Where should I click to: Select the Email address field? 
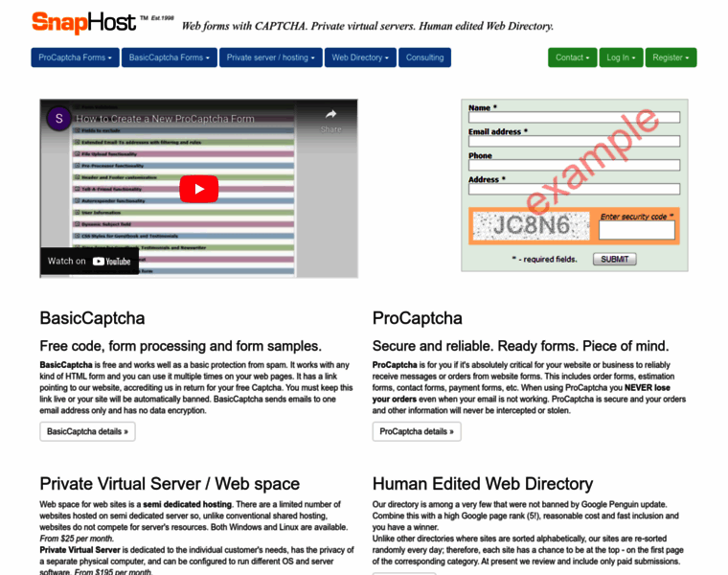(x=575, y=141)
